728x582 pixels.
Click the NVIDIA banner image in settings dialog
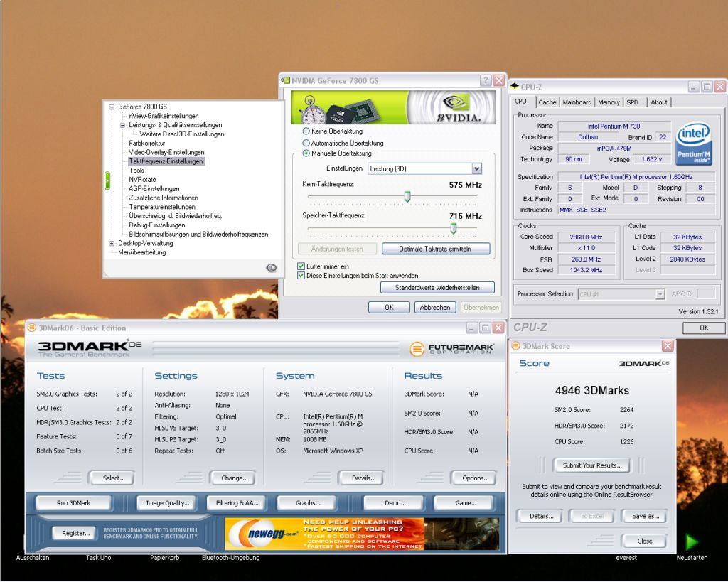pyautogui.click(x=393, y=107)
